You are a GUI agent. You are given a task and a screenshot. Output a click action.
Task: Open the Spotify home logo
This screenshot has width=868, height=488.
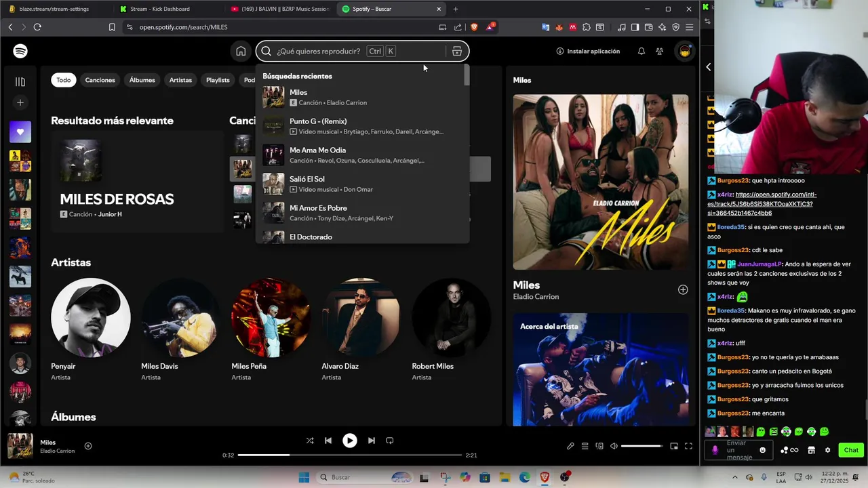(x=20, y=52)
